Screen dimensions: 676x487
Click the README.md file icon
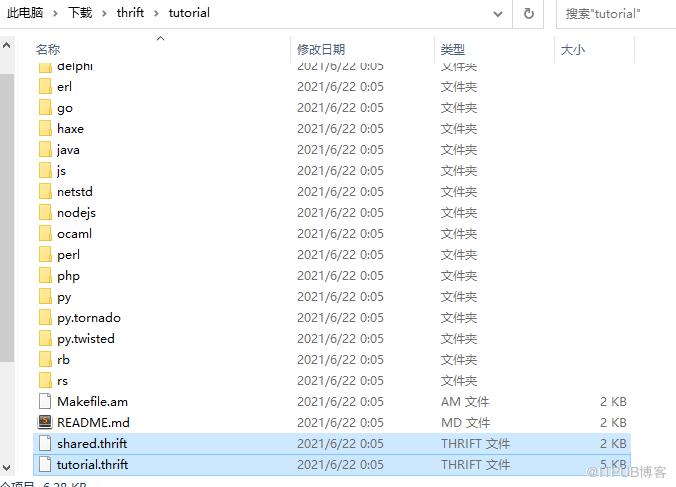pos(45,422)
